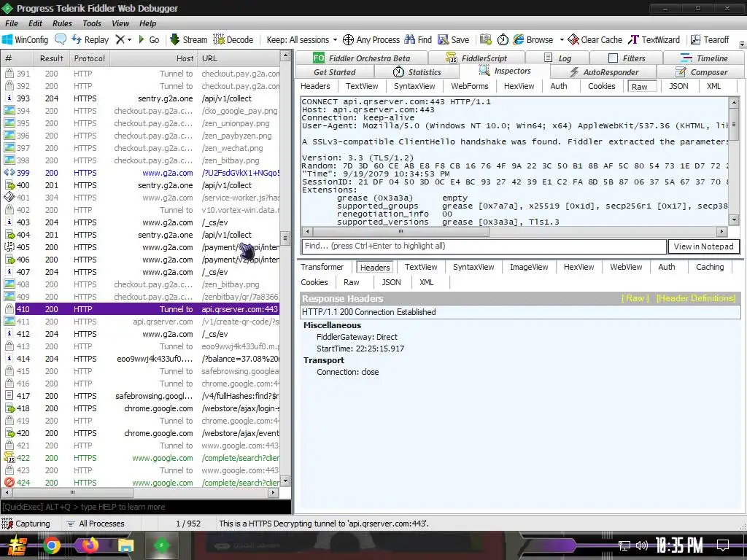Replay the selected session
Screen dimensions: 747x560
coord(90,39)
